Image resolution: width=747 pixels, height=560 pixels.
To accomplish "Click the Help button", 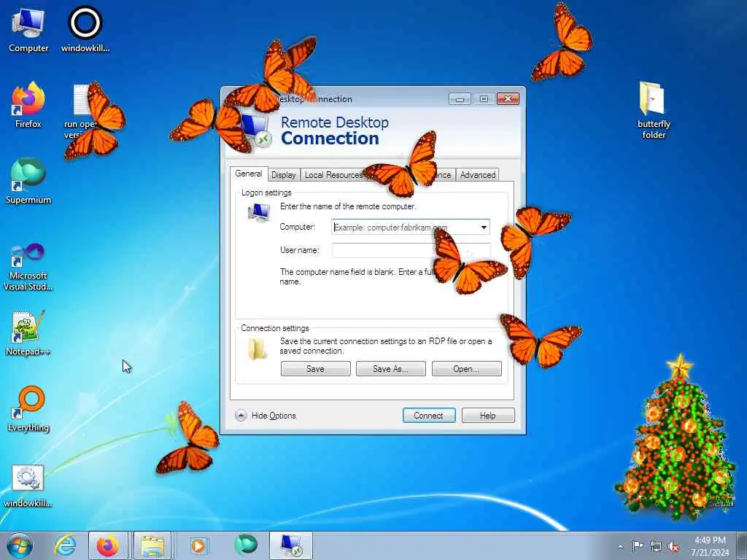I will tap(488, 415).
